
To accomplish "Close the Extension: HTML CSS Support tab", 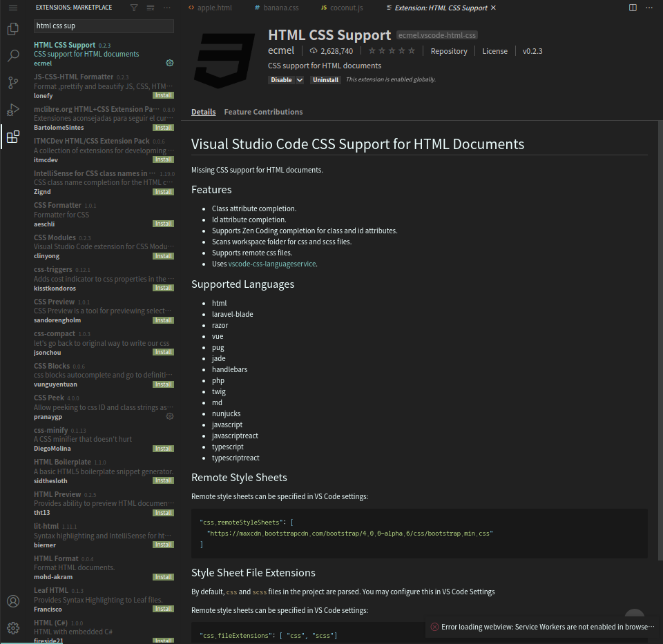I will tap(493, 8).
